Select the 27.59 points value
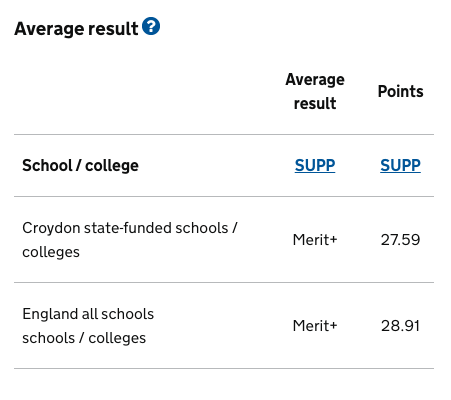This screenshot has height=400, width=451. [x=400, y=240]
